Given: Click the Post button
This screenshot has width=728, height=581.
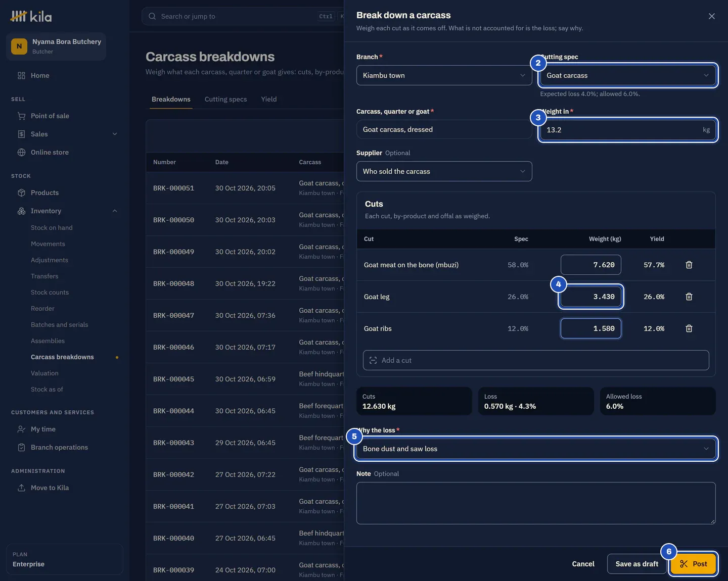Looking at the screenshot, I should 693,564.
